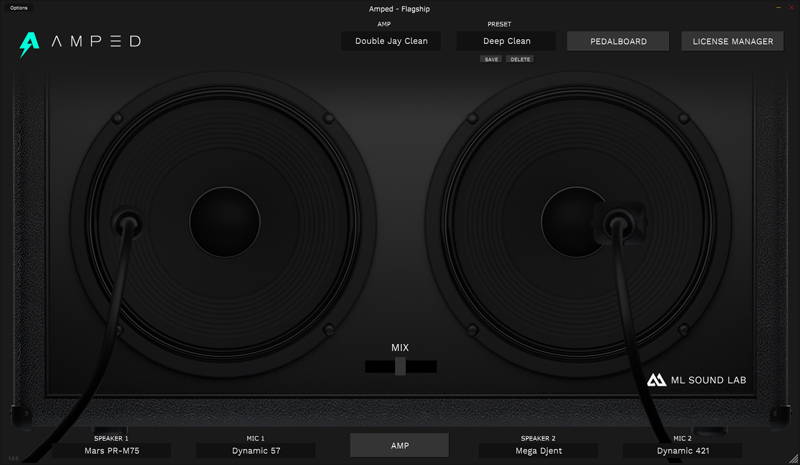Select microphone on the right speaker cone
The image size is (800, 465).
(618, 224)
